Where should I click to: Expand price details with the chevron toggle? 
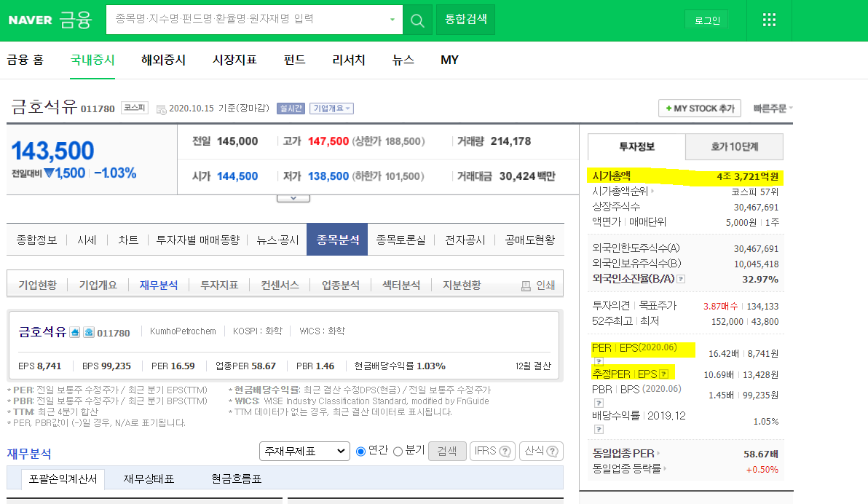click(293, 197)
